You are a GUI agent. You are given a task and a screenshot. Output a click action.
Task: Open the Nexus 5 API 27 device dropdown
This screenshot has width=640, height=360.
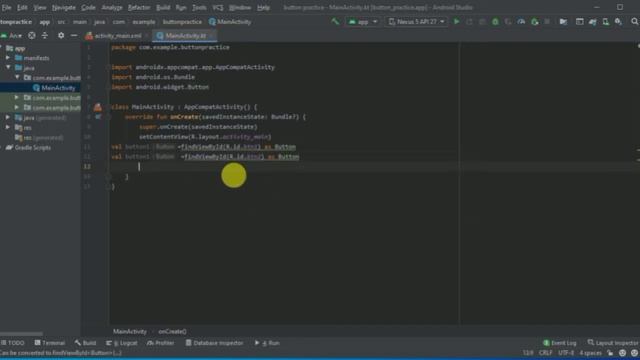click(x=416, y=22)
